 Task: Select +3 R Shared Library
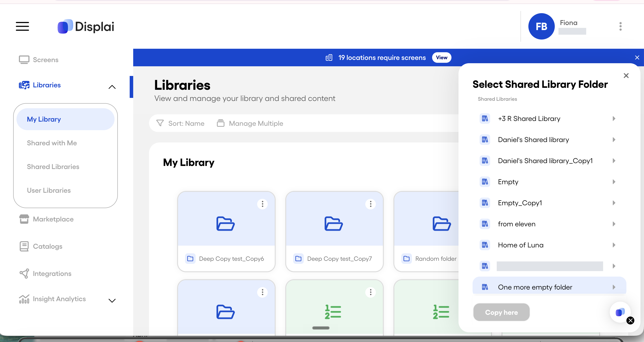(x=549, y=119)
